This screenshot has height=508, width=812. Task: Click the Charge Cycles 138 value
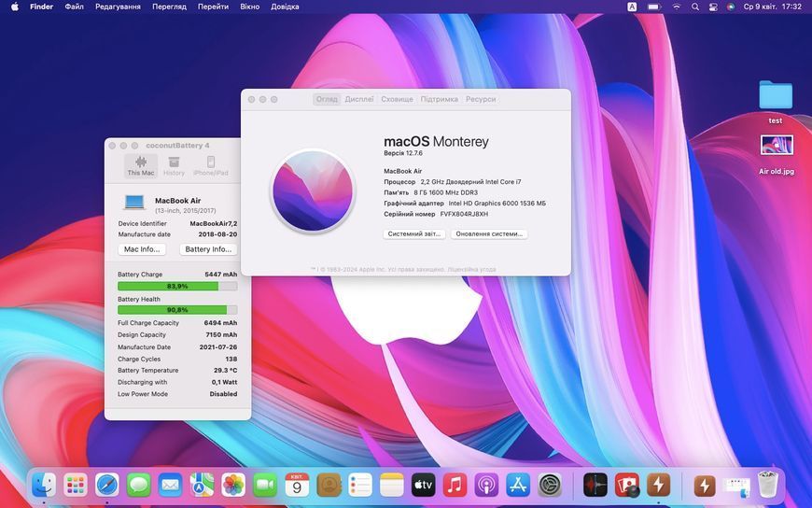click(x=231, y=359)
